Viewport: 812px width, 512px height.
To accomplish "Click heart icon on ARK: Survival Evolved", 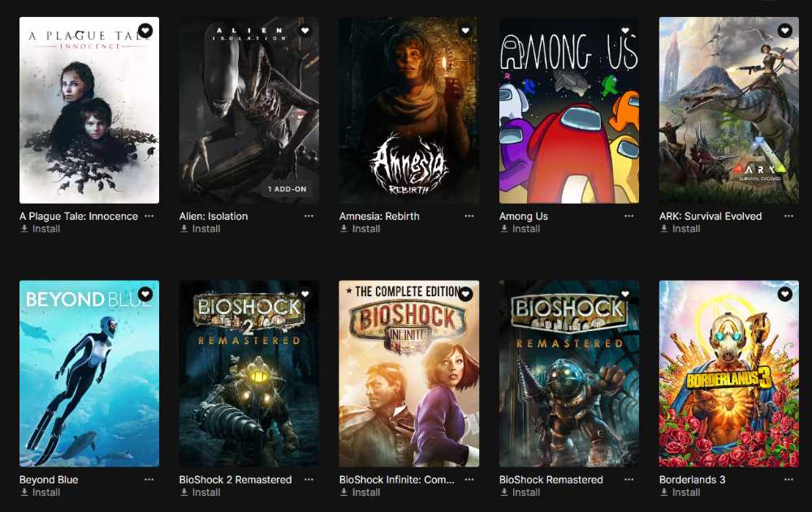I will (x=785, y=31).
